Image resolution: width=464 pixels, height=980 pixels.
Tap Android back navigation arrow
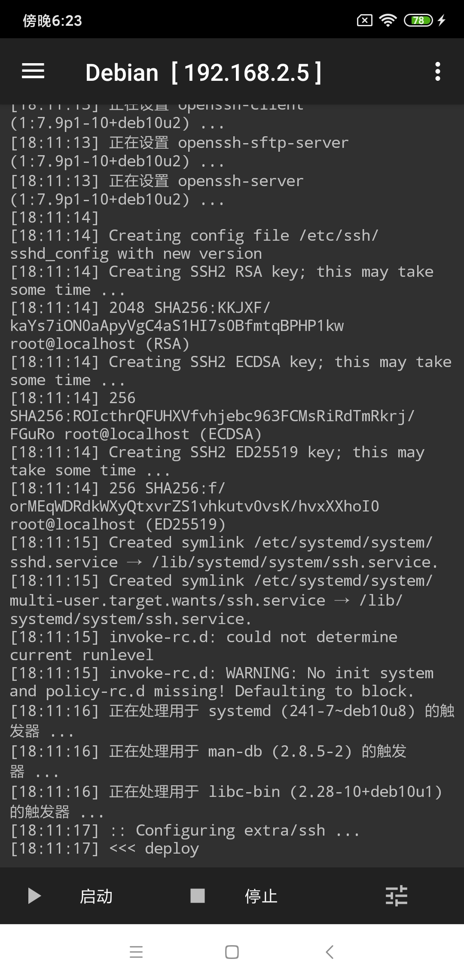[330, 952]
